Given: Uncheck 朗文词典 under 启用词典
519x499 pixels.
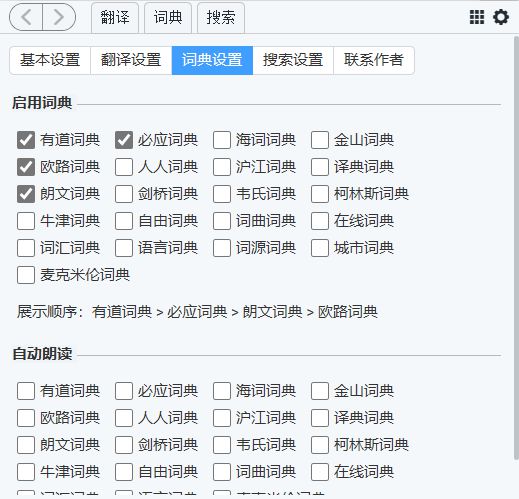Looking at the screenshot, I should coord(26,194).
